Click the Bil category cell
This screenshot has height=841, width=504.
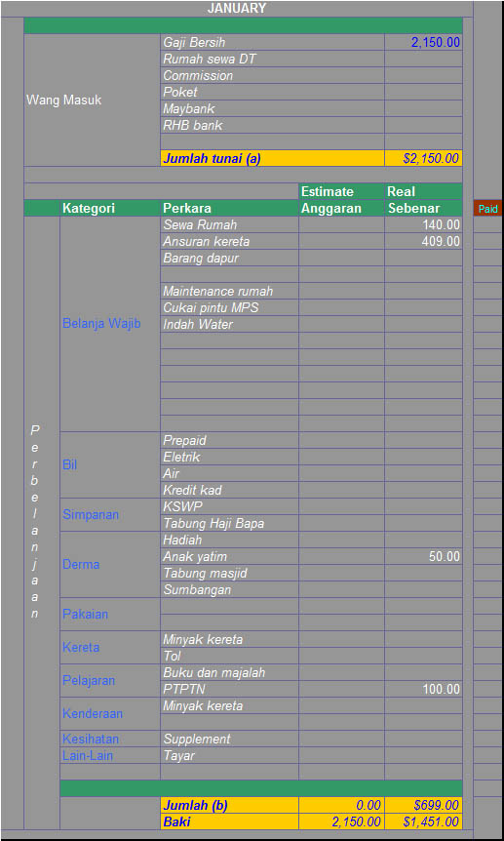tap(110, 465)
